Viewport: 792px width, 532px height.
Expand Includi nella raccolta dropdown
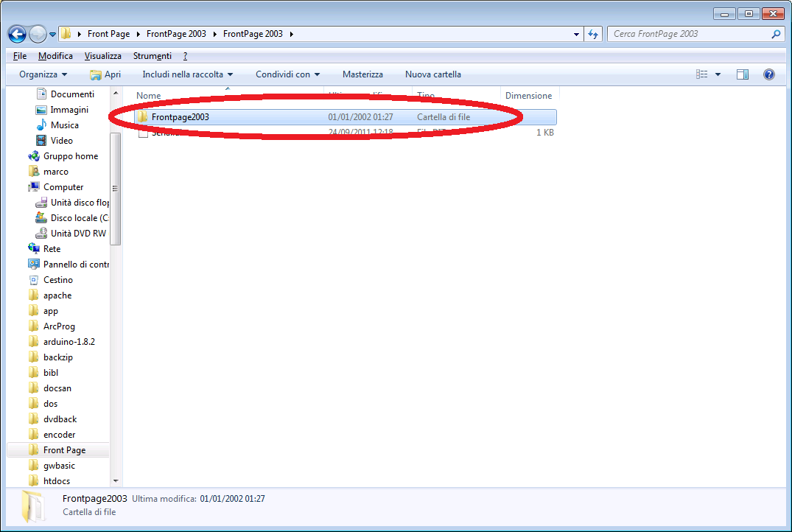(187, 74)
